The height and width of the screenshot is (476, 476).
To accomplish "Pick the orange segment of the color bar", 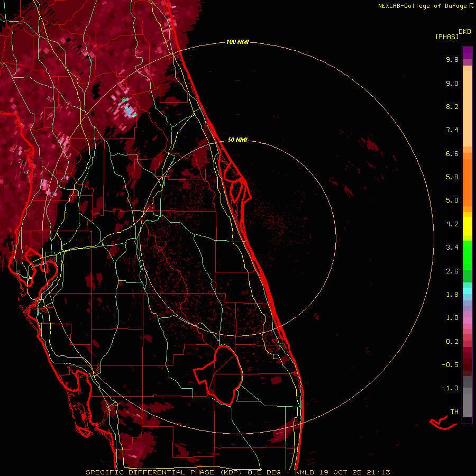I will 467,182.
